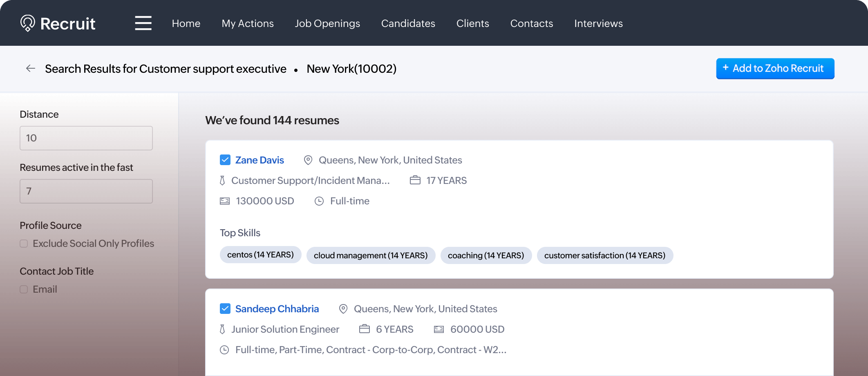Click the back arrow near Search Results
Viewport: 868px width, 376px height.
[x=31, y=68]
